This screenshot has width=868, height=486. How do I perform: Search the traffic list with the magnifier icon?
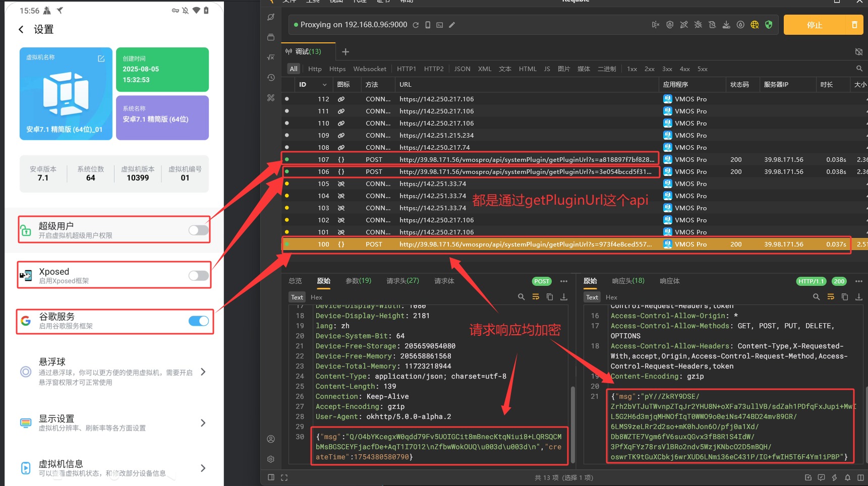859,69
